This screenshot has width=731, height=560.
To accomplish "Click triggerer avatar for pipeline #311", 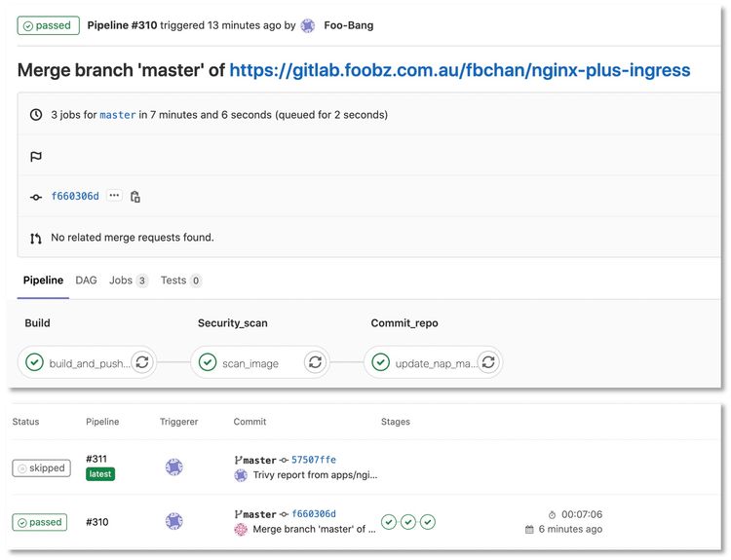I will [x=174, y=467].
